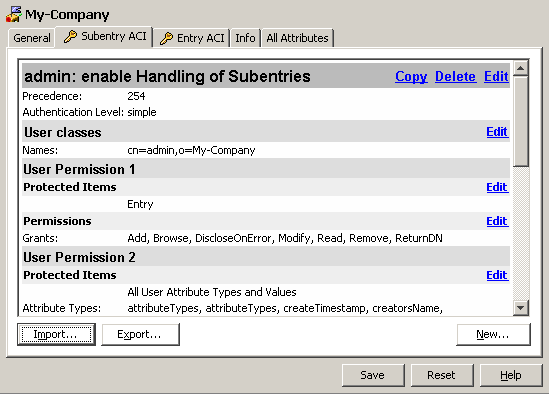
Task: Open Help for this dialog
Action: [x=511, y=375]
